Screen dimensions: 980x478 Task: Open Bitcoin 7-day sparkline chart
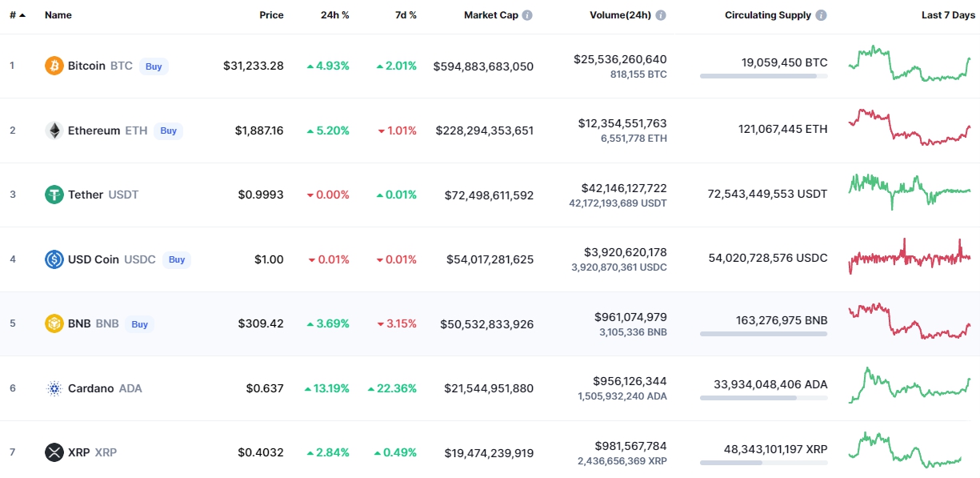pos(910,63)
